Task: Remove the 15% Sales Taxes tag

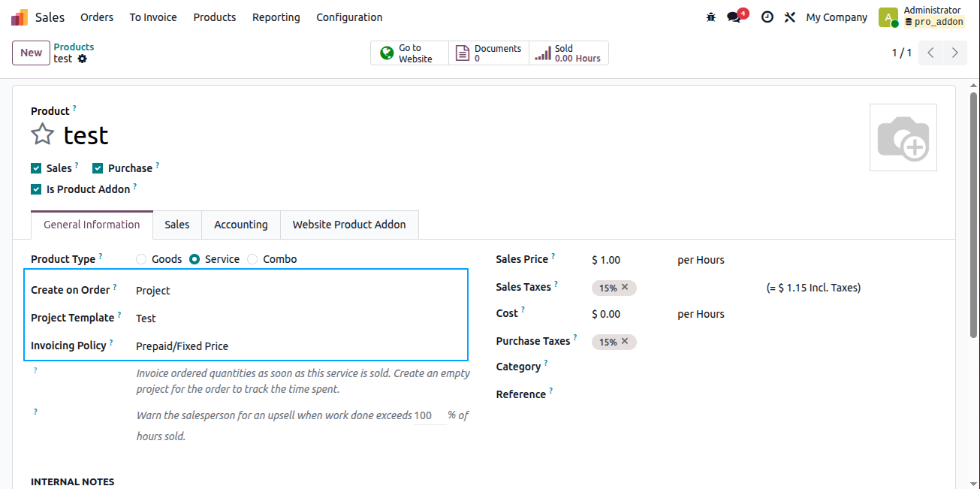Action: point(625,287)
